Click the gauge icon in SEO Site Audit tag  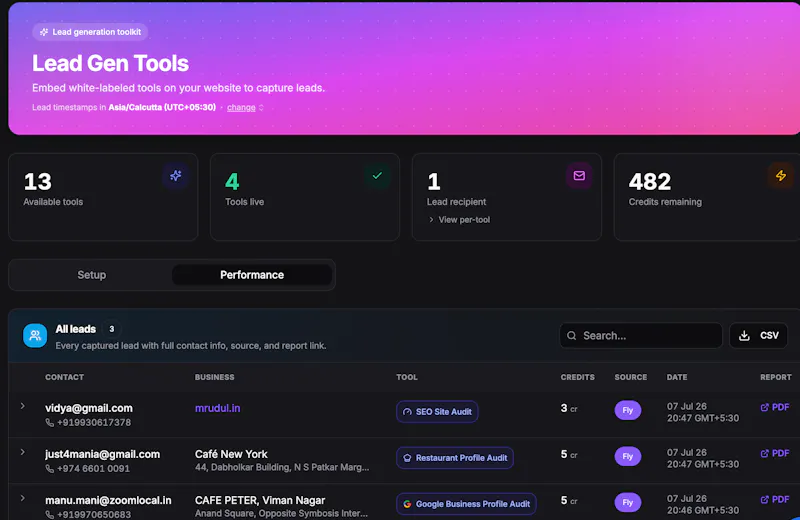point(407,412)
